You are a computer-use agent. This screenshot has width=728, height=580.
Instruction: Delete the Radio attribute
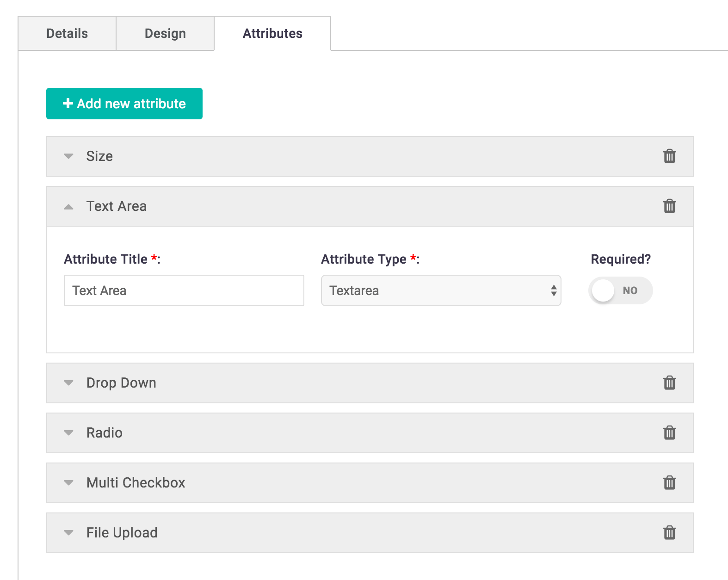coord(669,433)
